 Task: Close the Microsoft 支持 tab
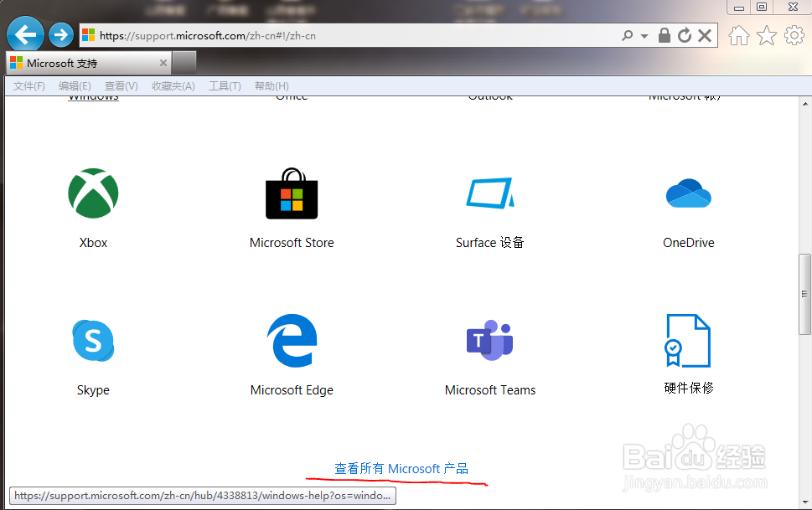(x=163, y=63)
